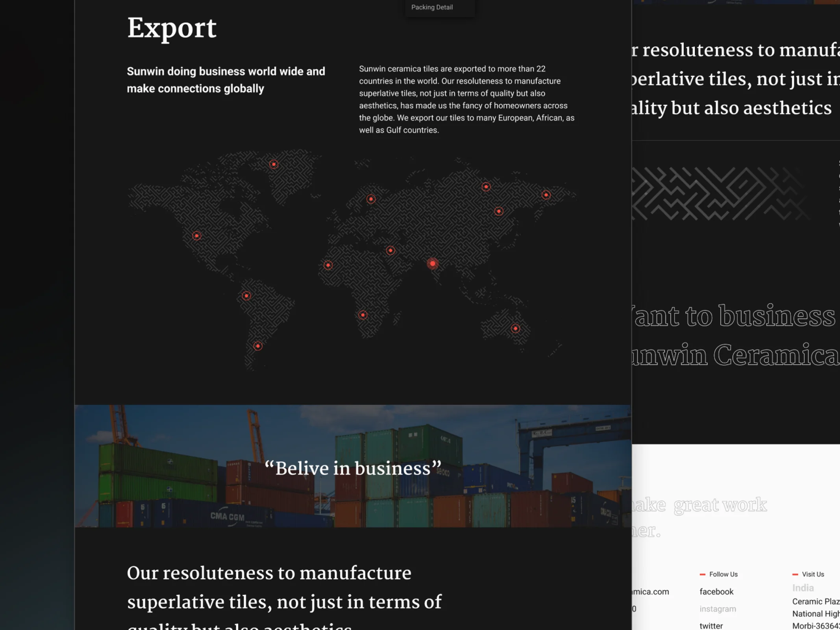Click the Visit Us footer label

[x=813, y=574]
